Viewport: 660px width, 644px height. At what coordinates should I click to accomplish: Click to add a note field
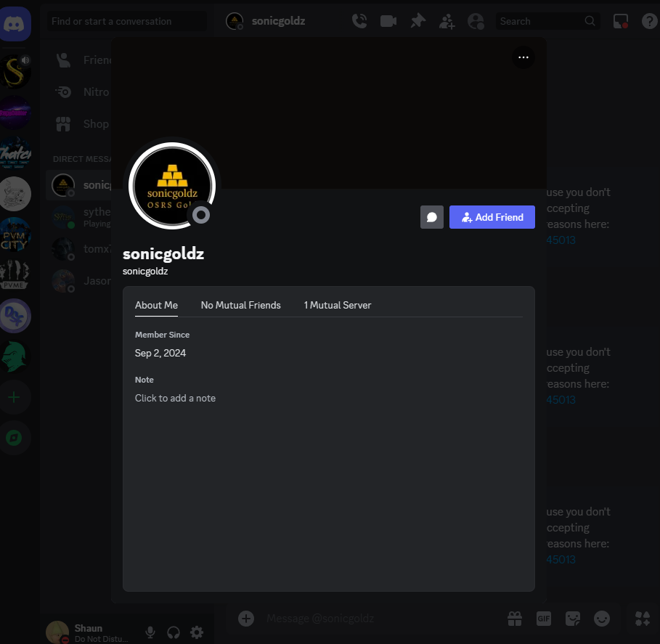tap(175, 398)
